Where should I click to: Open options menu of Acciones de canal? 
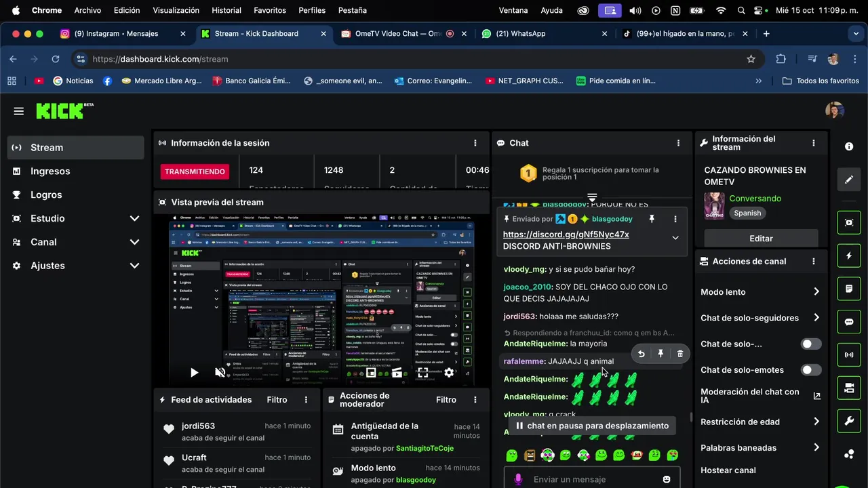tap(814, 261)
